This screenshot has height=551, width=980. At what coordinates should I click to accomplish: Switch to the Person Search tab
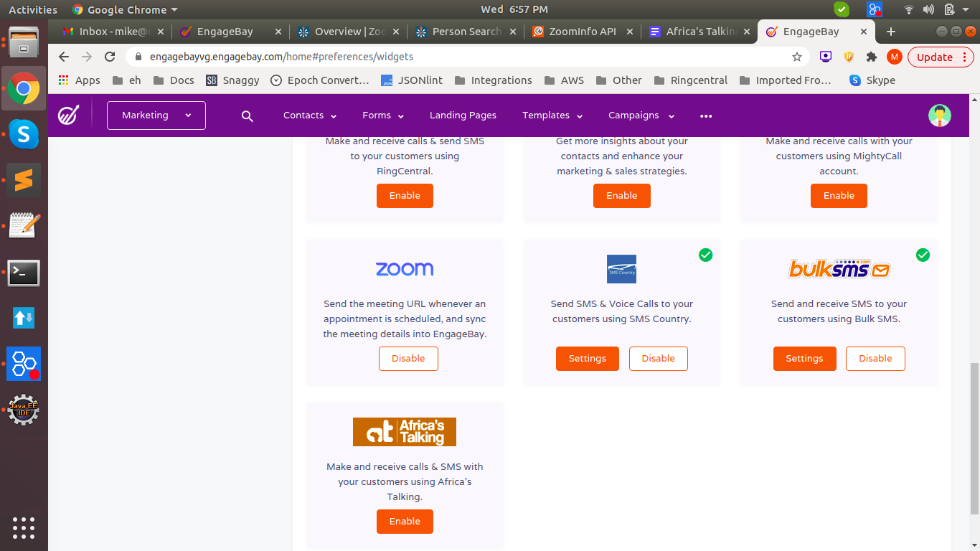[x=466, y=32]
